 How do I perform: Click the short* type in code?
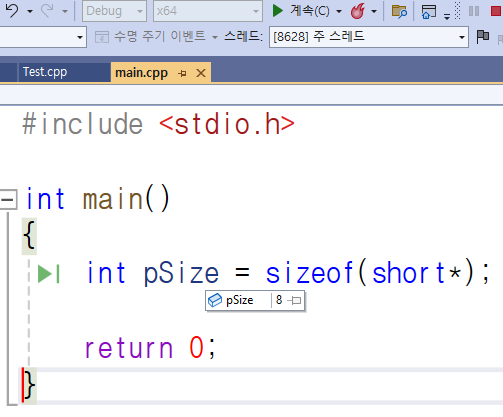click(417, 273)
